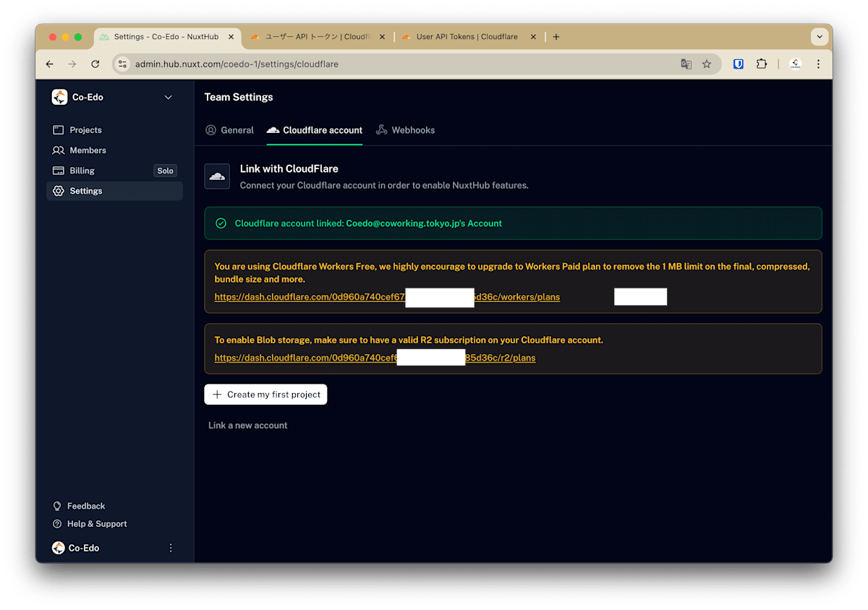Switch to the User API Tokens tab
Screen dimensions: 868x610
469,37
